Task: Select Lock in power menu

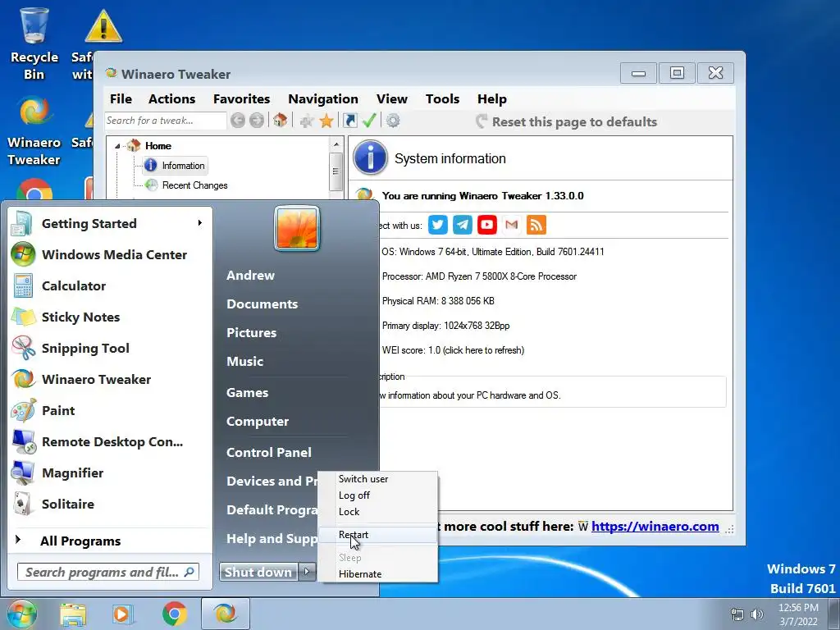Action: point(377,512)
